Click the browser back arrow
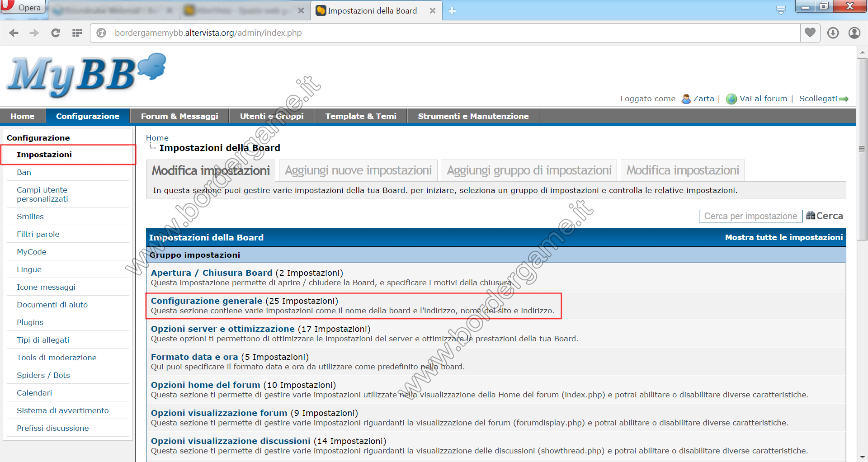The image size is (868, 462). coord(14,33)
